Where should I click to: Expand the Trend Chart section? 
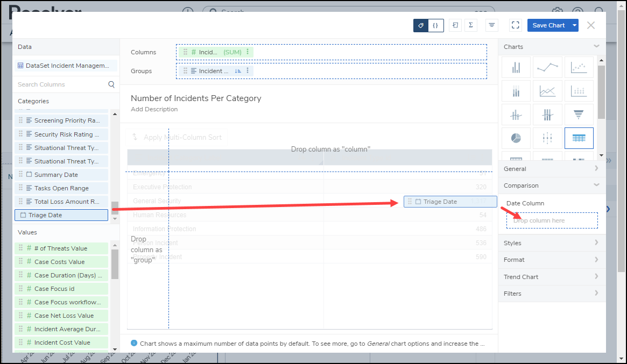(552, 277)
